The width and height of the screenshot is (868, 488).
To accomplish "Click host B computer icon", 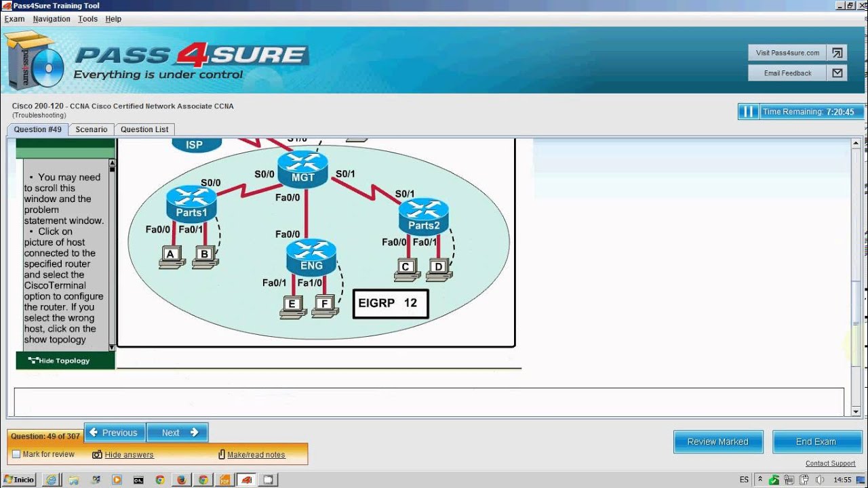I will click(x=204, y=257).
